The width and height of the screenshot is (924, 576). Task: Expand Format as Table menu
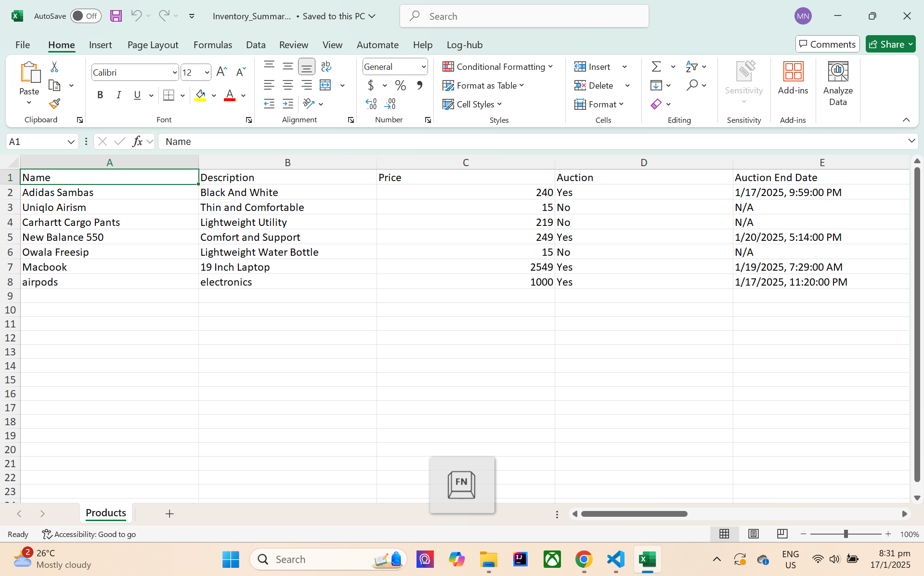click(483, 85)
